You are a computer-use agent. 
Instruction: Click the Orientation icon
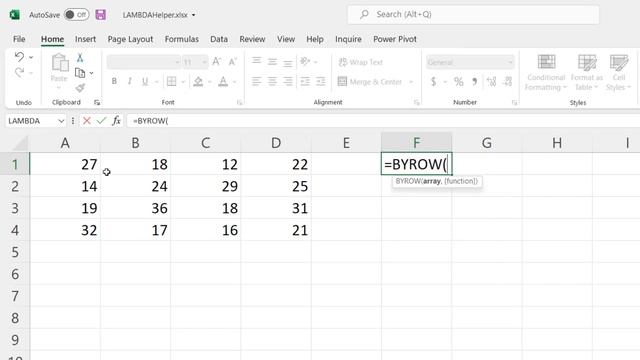[x=304, y=62]
